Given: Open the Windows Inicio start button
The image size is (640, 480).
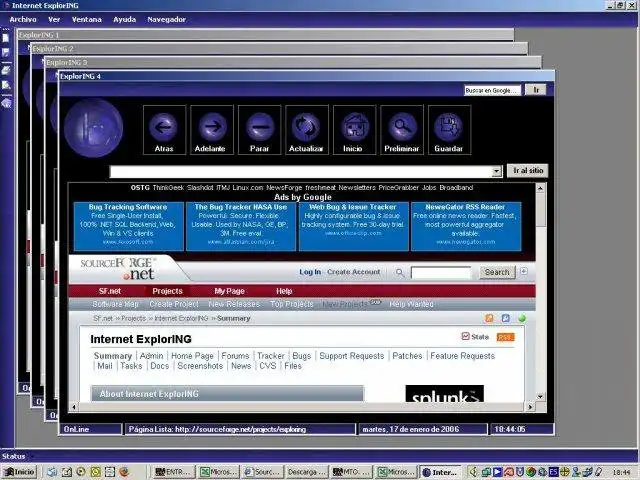Looking at the screenshot, I should pyautogui.click(x=19, y=472).
